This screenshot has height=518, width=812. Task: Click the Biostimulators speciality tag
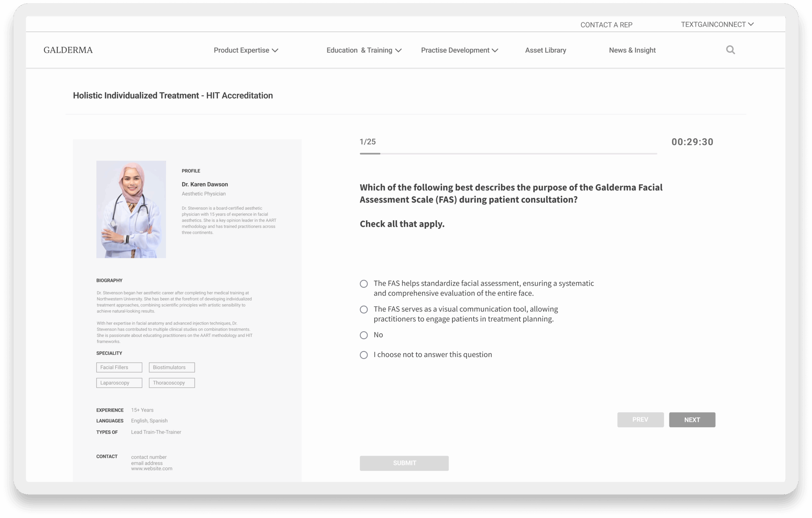pyautogui.click(x=172, y=367)
